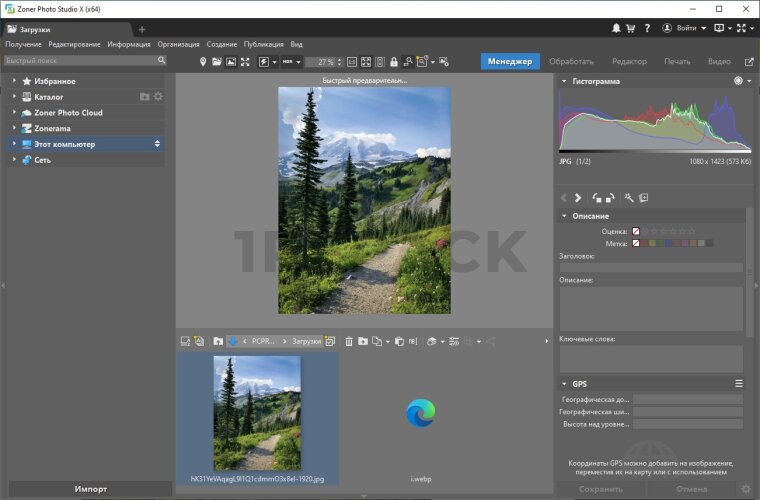Click the fullscreen expand arrows icon
The image size is (760, 500).
[x=245, y=62]
